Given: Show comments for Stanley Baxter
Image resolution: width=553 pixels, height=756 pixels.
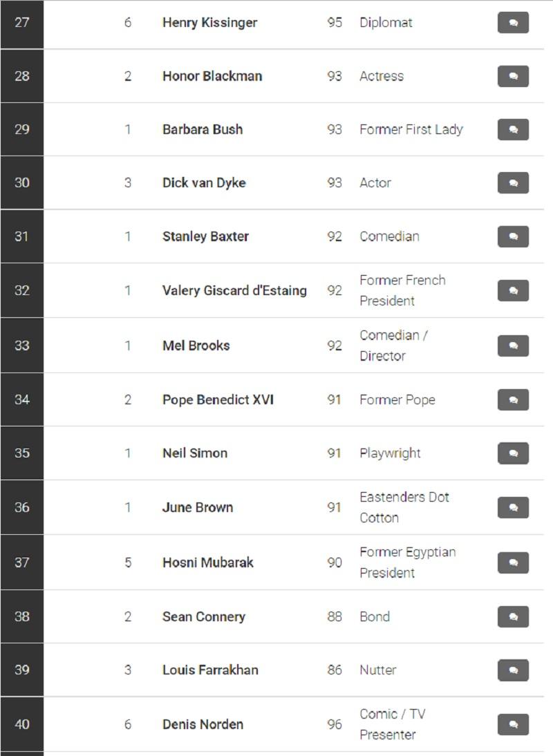Looking at the screenshot, I should (x=513, y=236).
